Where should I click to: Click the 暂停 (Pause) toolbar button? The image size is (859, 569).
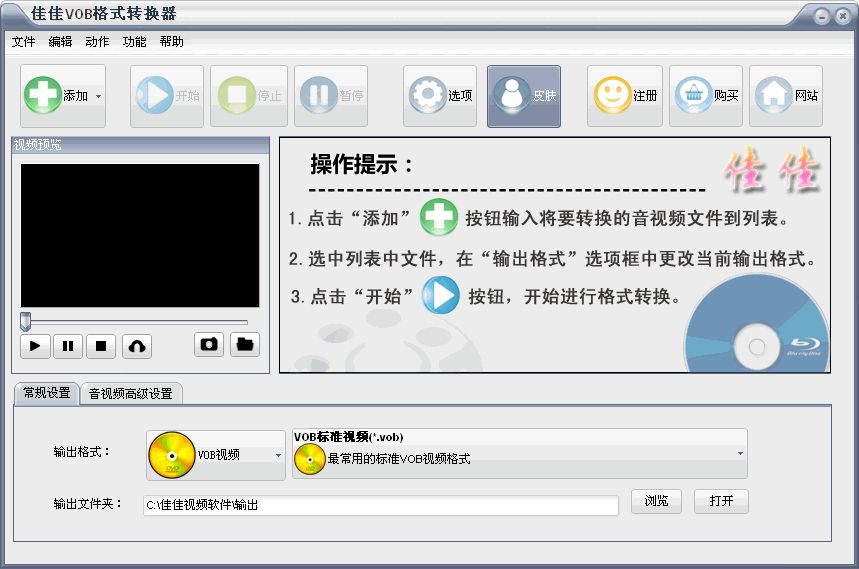(331, 96)
